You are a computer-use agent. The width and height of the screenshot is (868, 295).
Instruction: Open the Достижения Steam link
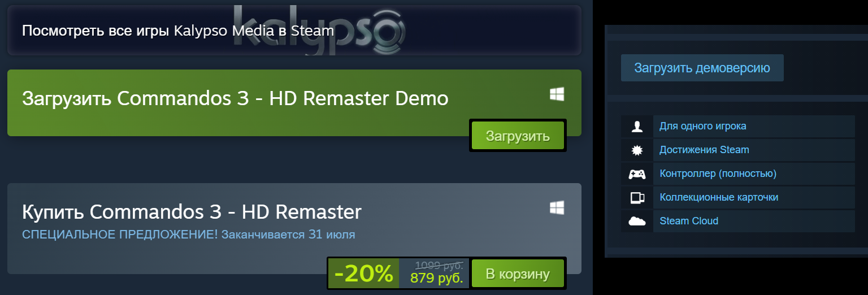704,150
